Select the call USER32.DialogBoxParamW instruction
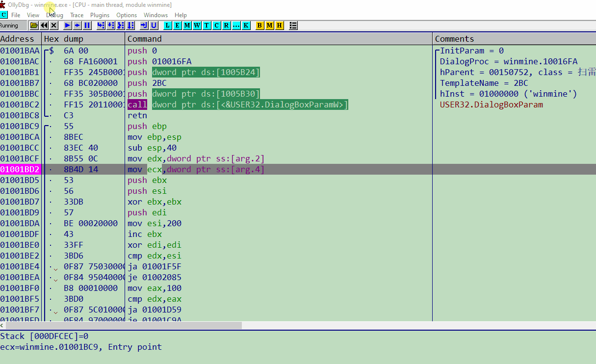 click(238, 104)
